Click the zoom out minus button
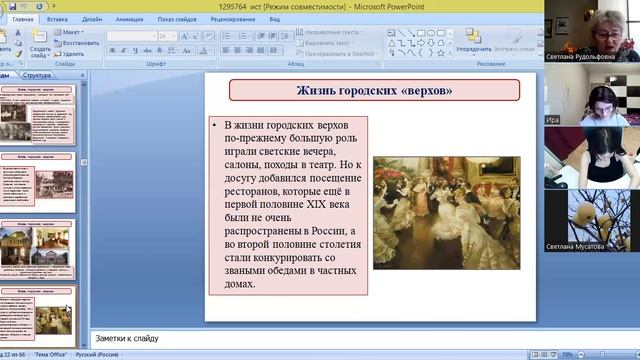 pos(581,355)
